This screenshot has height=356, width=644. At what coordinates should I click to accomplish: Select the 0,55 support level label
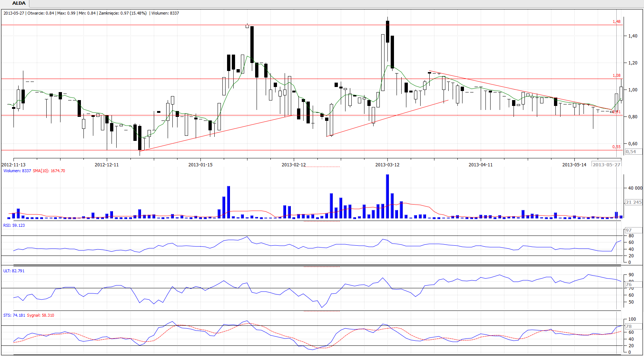point(616,147)
